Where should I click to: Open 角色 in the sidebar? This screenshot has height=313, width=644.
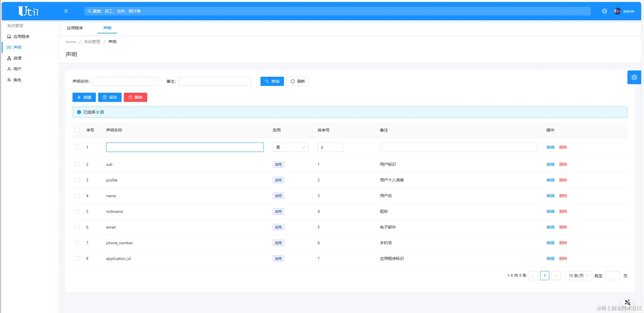point(17,80)
